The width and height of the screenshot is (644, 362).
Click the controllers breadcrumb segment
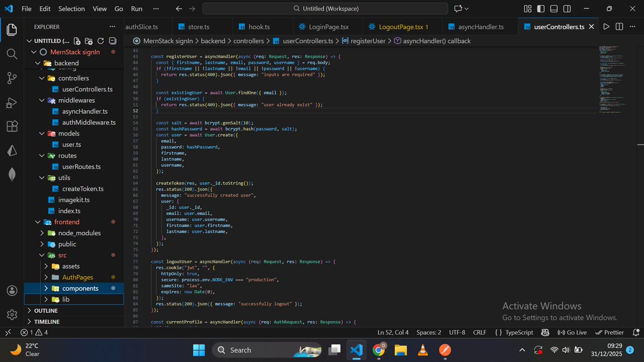[248, 41]
